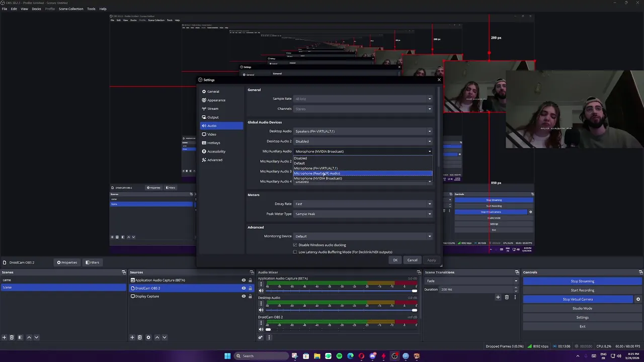Open source properties gear in the Sources toolbar

click(148, 337)
